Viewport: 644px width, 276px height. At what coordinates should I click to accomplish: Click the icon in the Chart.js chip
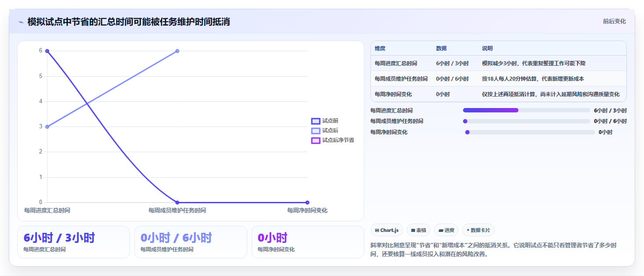[x=377, y=230]
